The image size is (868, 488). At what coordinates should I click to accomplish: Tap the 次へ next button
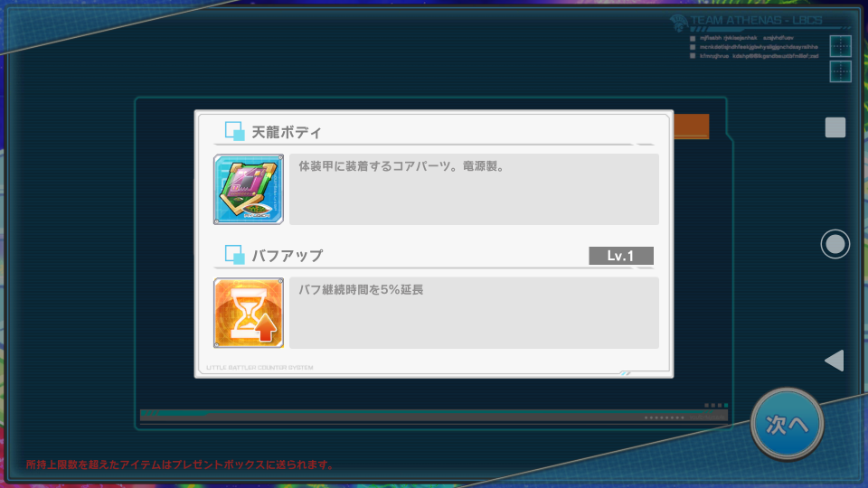788,425
